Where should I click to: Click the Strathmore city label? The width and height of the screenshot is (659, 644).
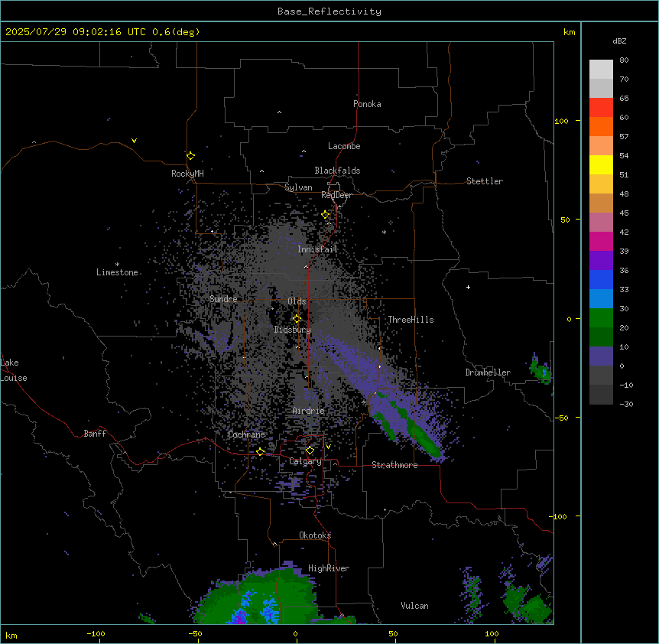[394, 465]
